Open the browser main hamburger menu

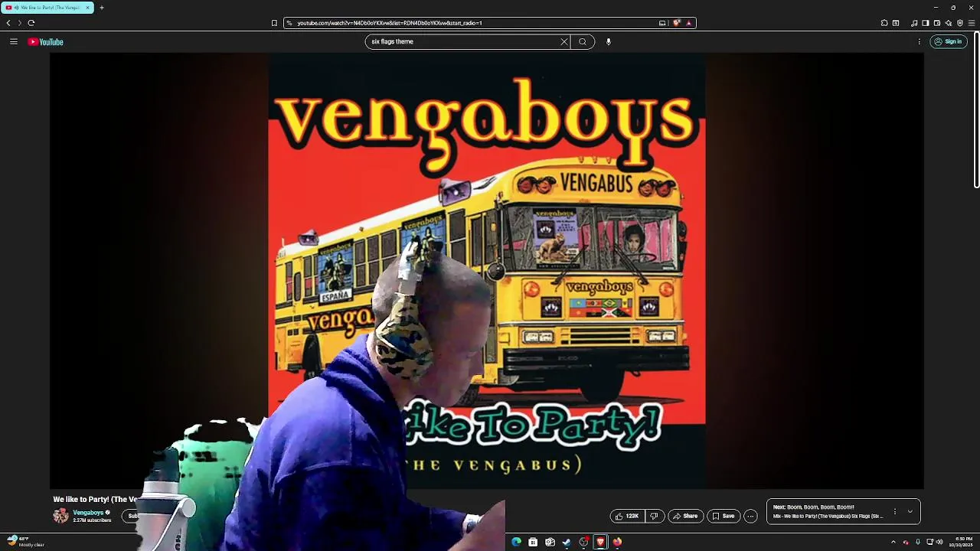click(x=972, y=23)
